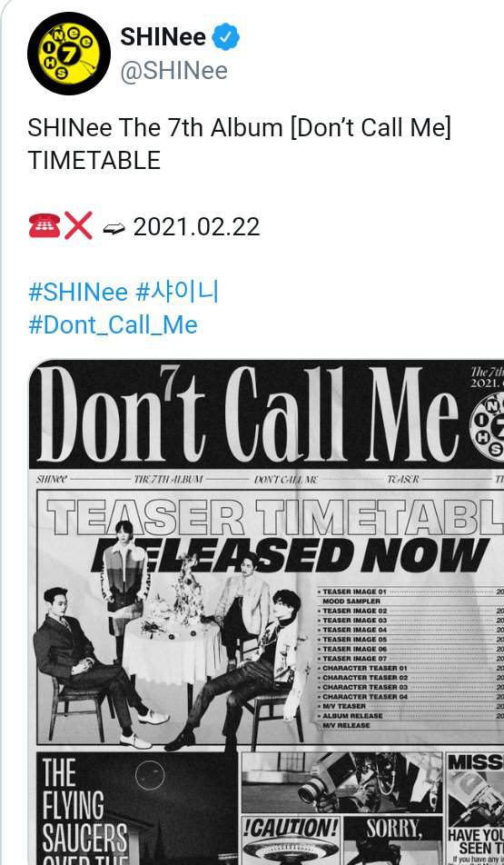The width and height of the screenshot is (504, 865).
Task: Click the red cross mark emoji
Action: (78, 226)
